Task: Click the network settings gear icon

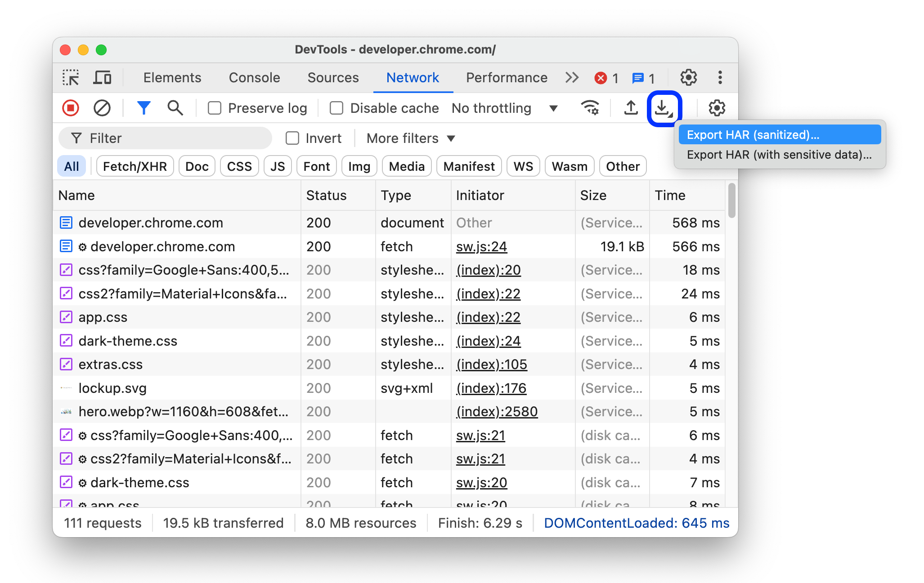Action: pos(717,107)
